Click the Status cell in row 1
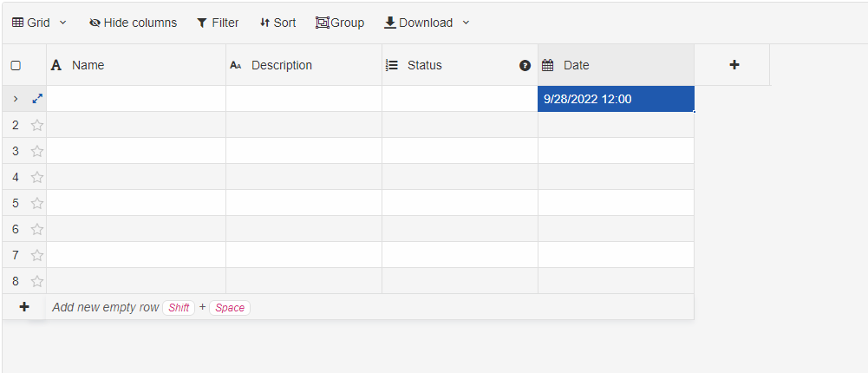 tap(460, 99)
